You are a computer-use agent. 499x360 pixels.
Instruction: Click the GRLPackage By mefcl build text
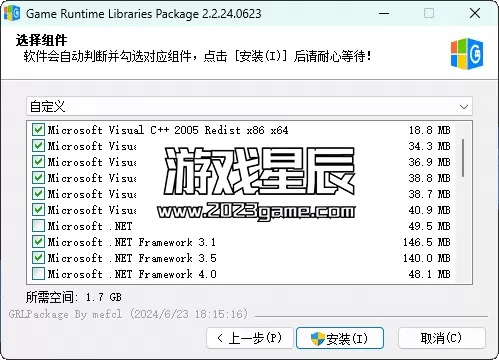coord(129,314)
